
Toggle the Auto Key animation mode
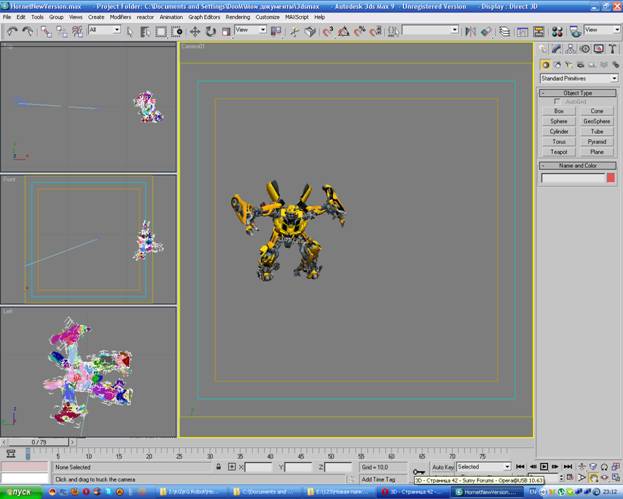443,467
